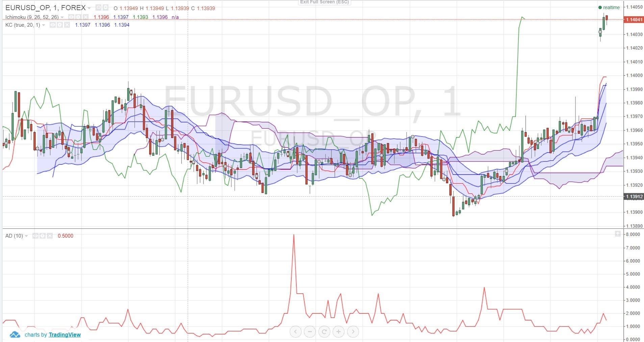
Task: Hide the Ichimoku indicator with its eye icon
Action: point(71,17)
